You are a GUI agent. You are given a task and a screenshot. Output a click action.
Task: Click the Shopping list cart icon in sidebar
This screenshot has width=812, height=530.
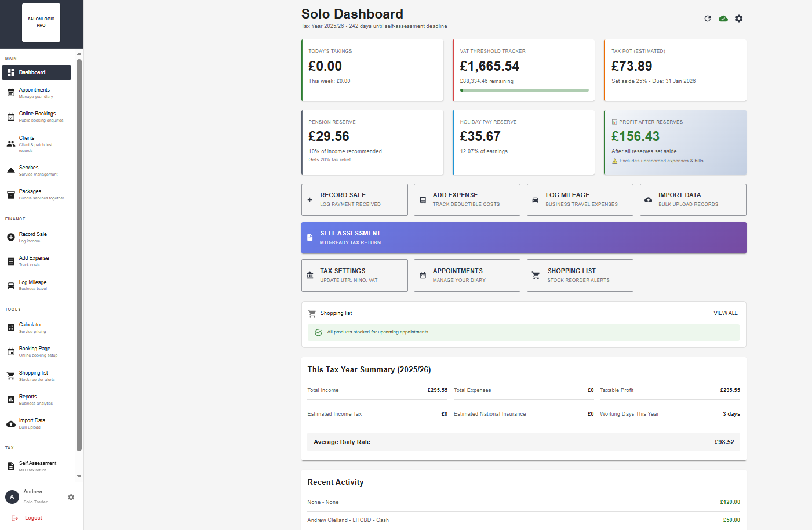tap(11, 376)
